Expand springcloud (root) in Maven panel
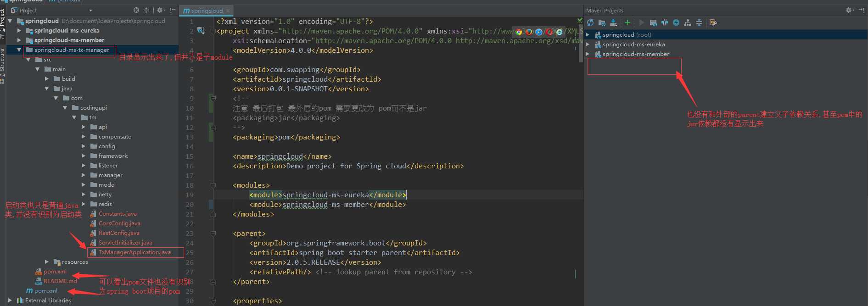 point(588,35)
